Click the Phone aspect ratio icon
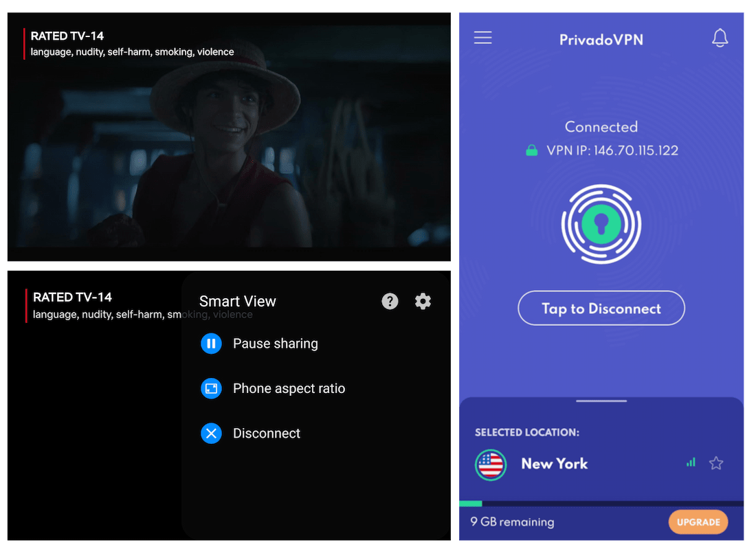756x560 pixels. tap(211, 388)
